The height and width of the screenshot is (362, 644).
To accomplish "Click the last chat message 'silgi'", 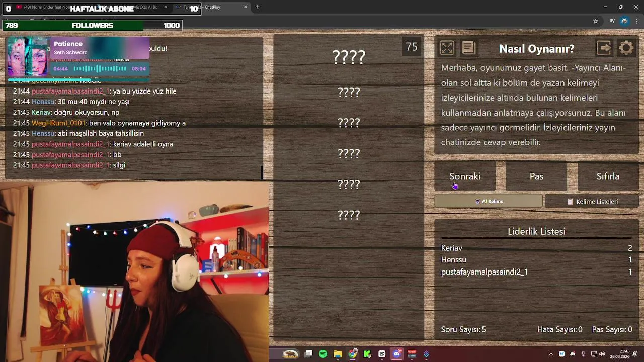I will 119,165.
